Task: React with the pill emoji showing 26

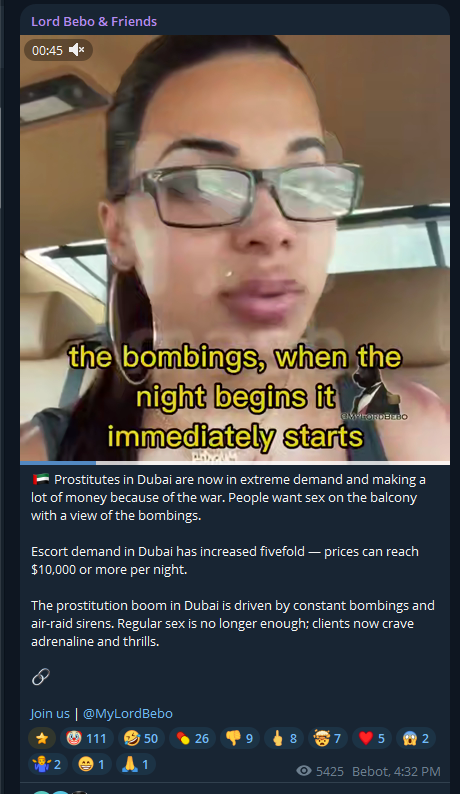Action: (192, 738)
